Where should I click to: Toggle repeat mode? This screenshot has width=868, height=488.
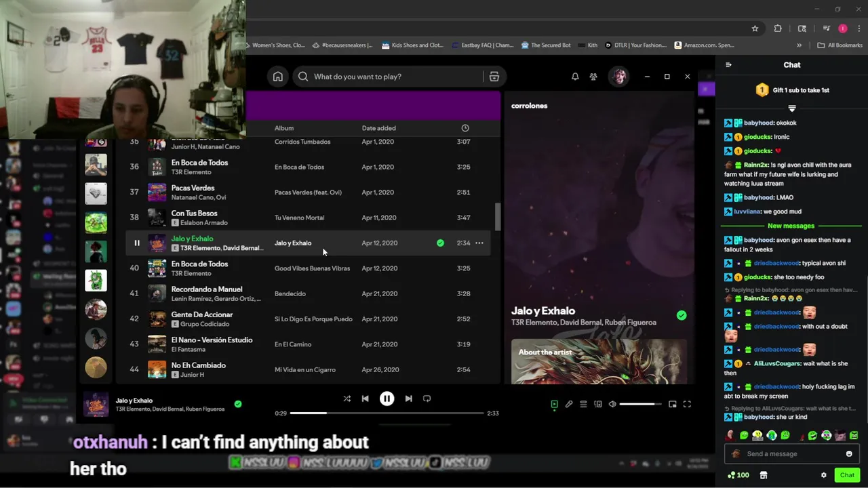[x=427, y=399]
